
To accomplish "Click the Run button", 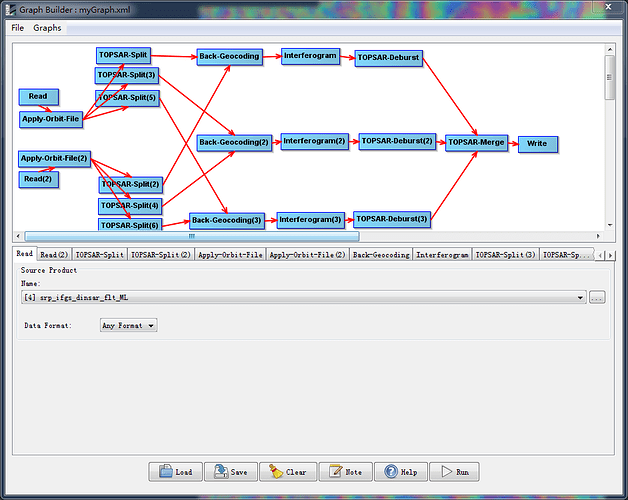I will [454, 472].
